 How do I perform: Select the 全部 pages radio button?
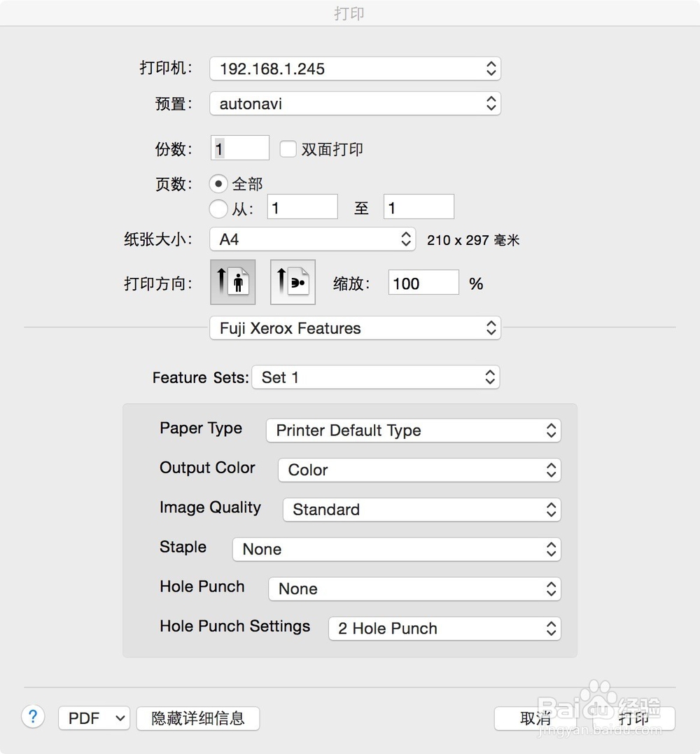[x=218, y=184]
